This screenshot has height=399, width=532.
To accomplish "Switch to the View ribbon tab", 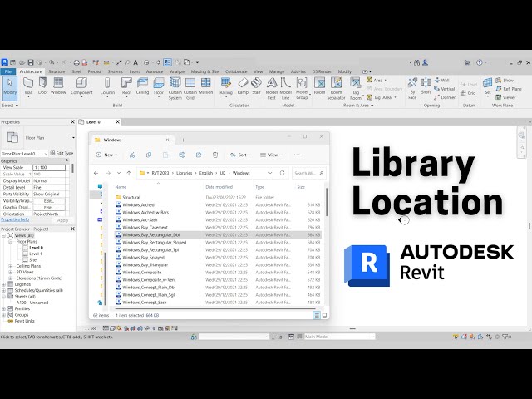I will pos(259,71).
